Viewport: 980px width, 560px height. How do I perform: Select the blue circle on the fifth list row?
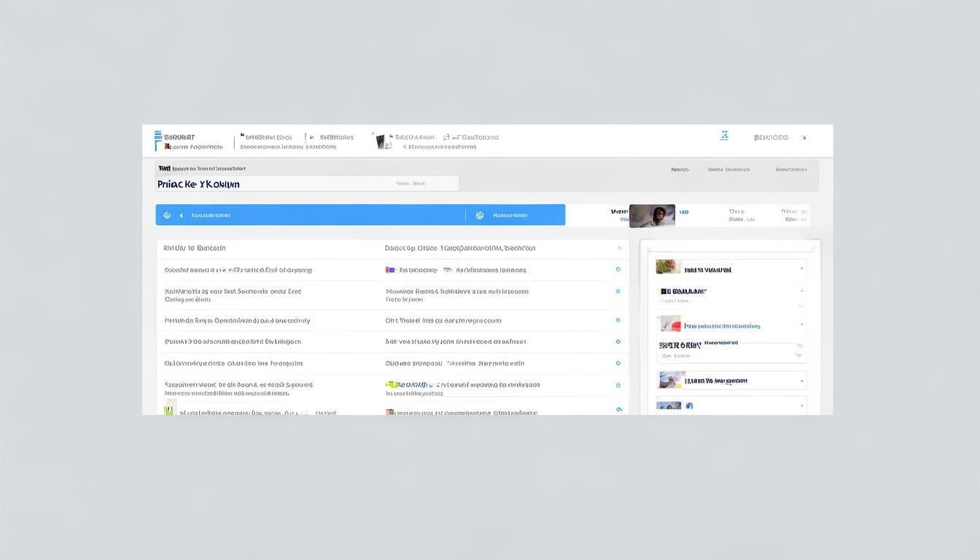click(618, 363)
